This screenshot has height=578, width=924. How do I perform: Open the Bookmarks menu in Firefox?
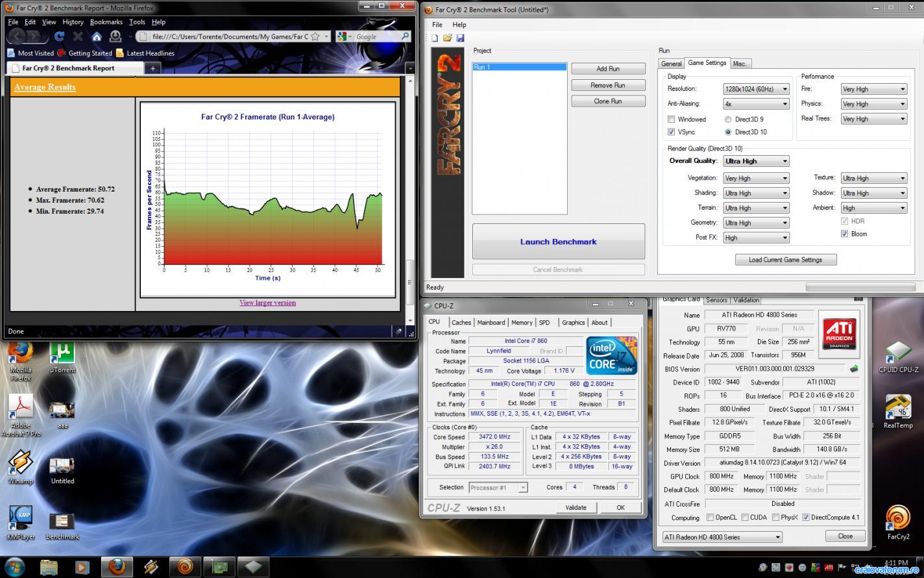[106, 22]
